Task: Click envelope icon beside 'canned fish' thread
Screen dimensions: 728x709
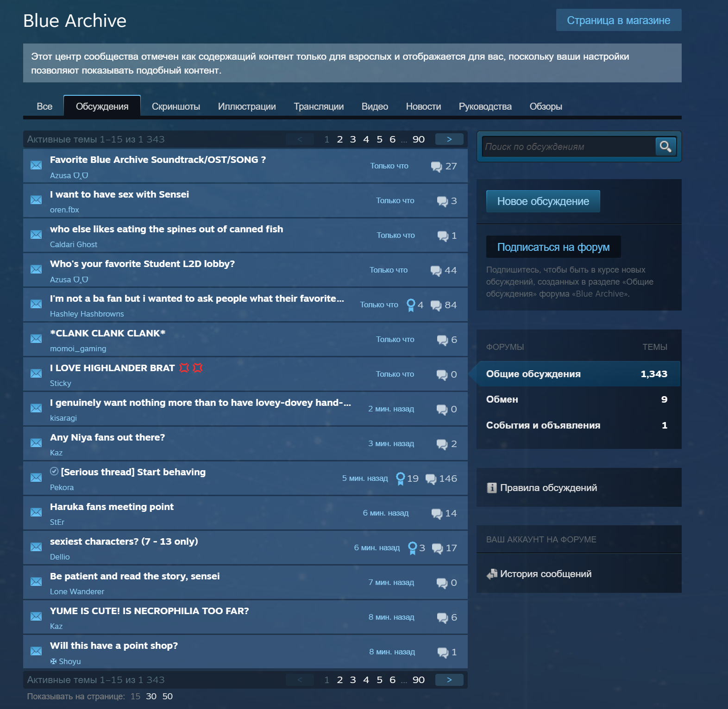Action: 36,235
